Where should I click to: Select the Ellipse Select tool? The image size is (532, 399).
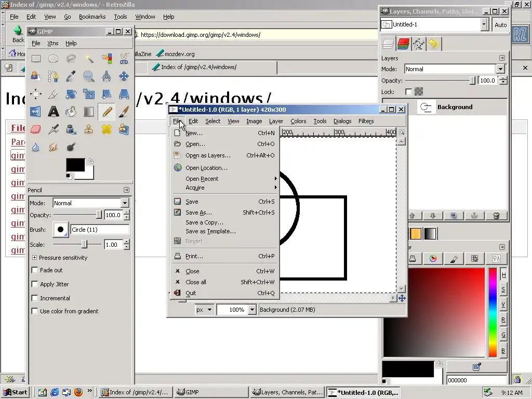pyautogui.click(x=54, y=59)
